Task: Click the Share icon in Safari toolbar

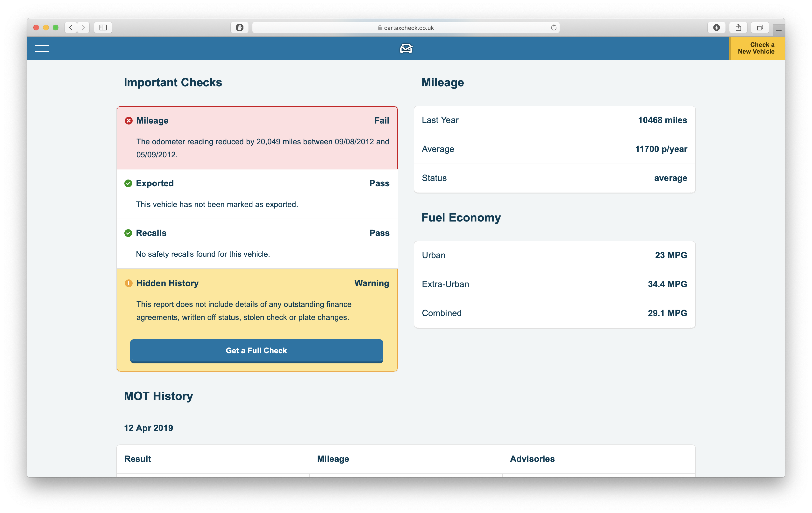Action: [738, 28]
